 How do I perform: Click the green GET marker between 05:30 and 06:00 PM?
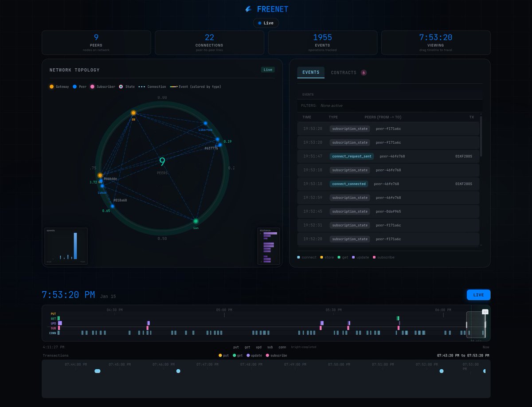click(398, 318)
